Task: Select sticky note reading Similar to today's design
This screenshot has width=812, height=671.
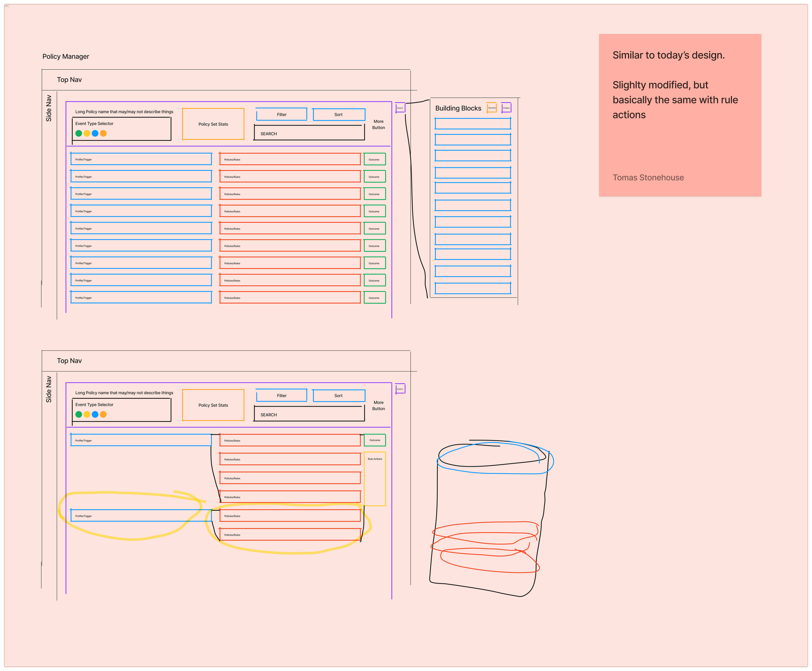Action: [680, 115]
